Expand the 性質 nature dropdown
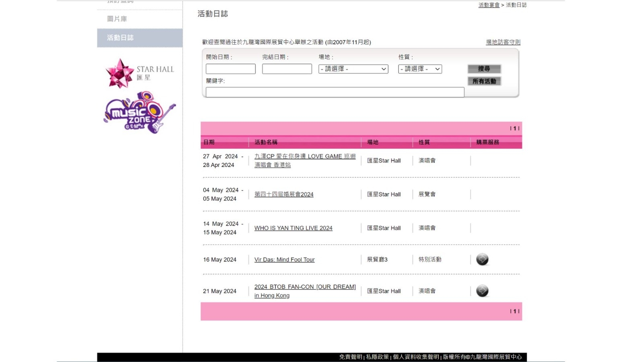Image resolution: width=644 pixels, height=362 pixels. tap(420, 69)
